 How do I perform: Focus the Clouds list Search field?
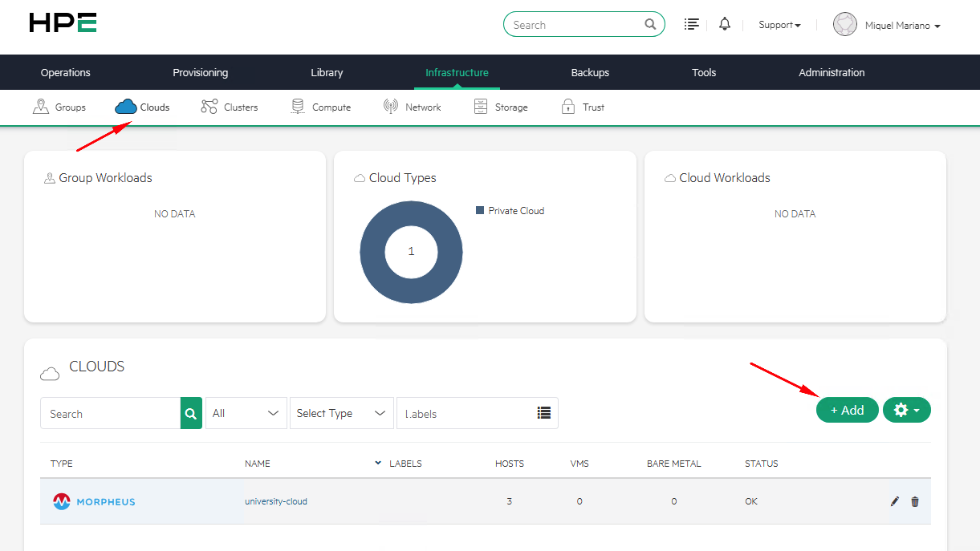point(111,413)
